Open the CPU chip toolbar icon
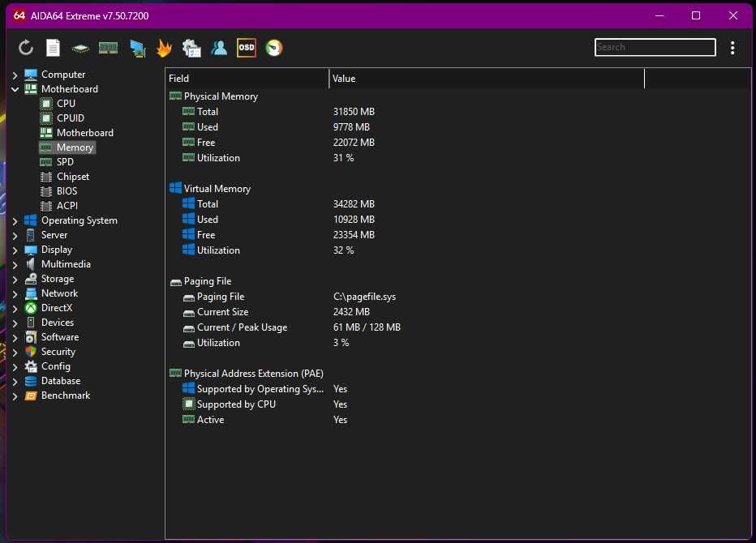The height and width of the screenshot is (543, 756). 80,48
